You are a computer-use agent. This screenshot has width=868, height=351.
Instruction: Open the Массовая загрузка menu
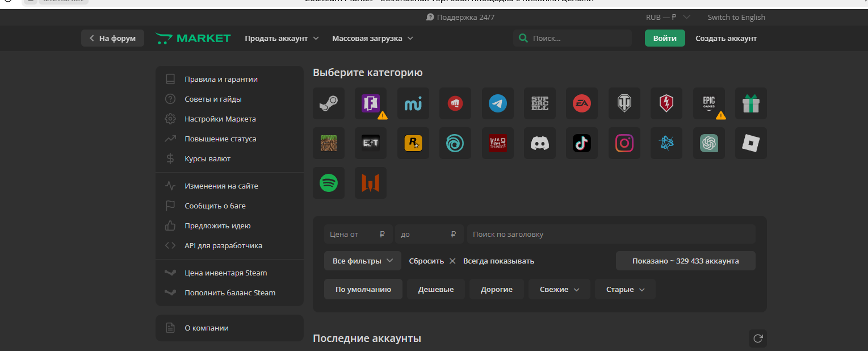tap(372, 38)
